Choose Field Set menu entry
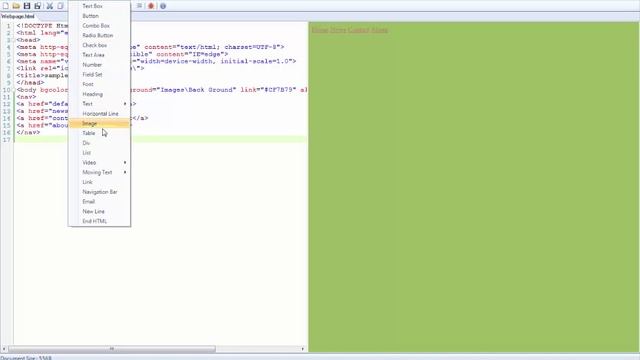Screen dimensions: 640x360 (x=100, y=75)
